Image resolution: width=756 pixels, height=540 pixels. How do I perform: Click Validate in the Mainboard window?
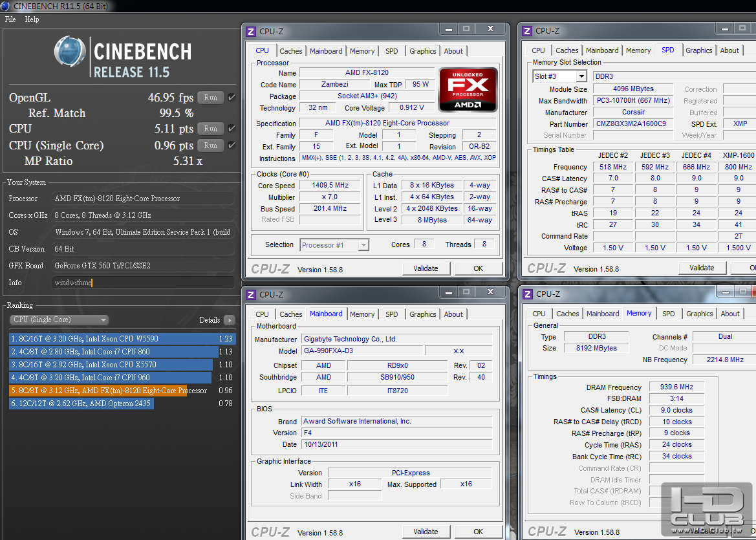pos(426,532)
